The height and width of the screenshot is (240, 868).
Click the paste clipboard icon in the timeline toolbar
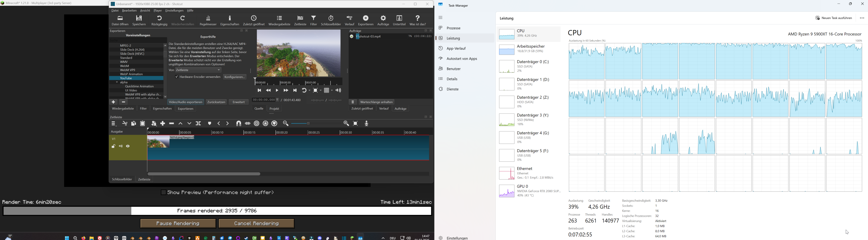[143, 123]
